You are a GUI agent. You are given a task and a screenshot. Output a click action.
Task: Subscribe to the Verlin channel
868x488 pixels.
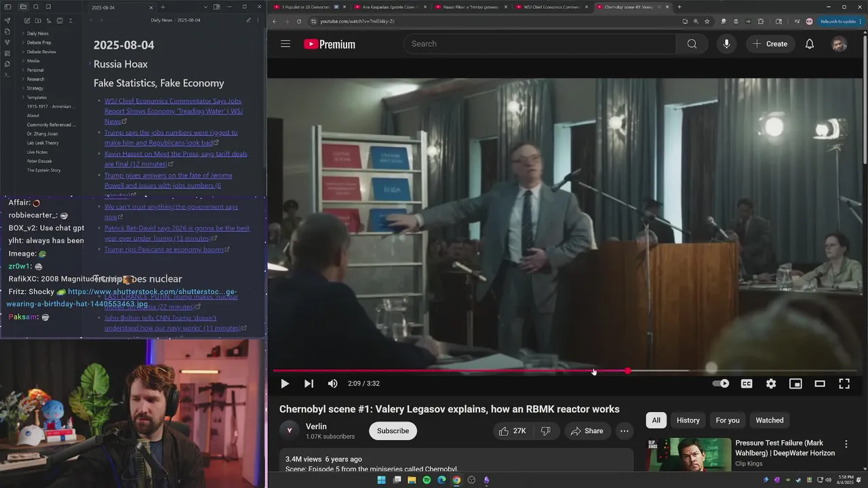393,431
